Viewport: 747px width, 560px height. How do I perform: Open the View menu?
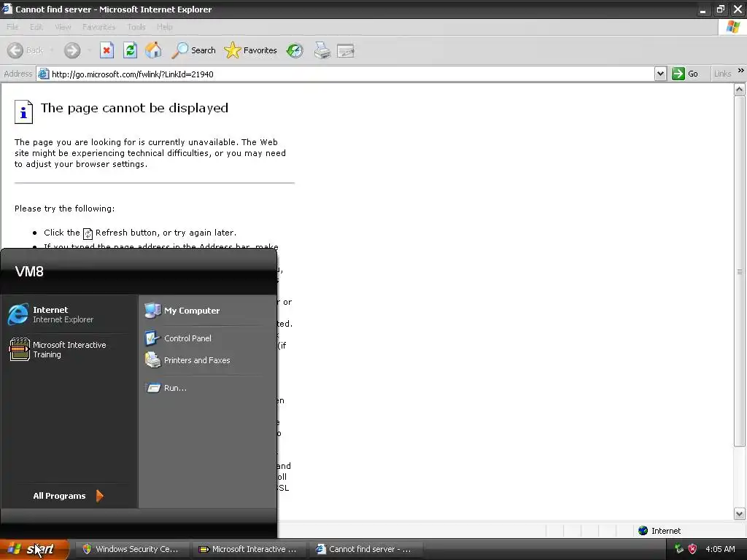coord(63,27)
